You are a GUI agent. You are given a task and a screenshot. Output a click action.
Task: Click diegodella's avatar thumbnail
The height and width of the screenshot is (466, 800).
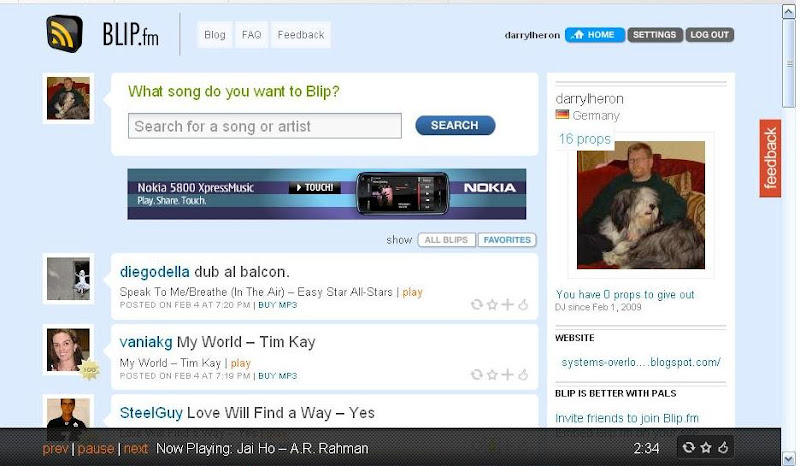(x=68, y=279)
